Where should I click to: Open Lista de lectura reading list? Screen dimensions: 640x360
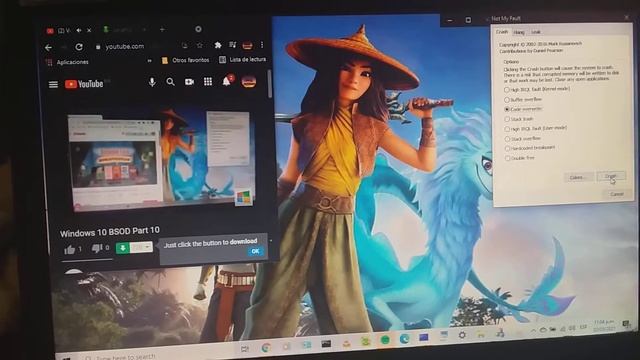pos(243,60)
